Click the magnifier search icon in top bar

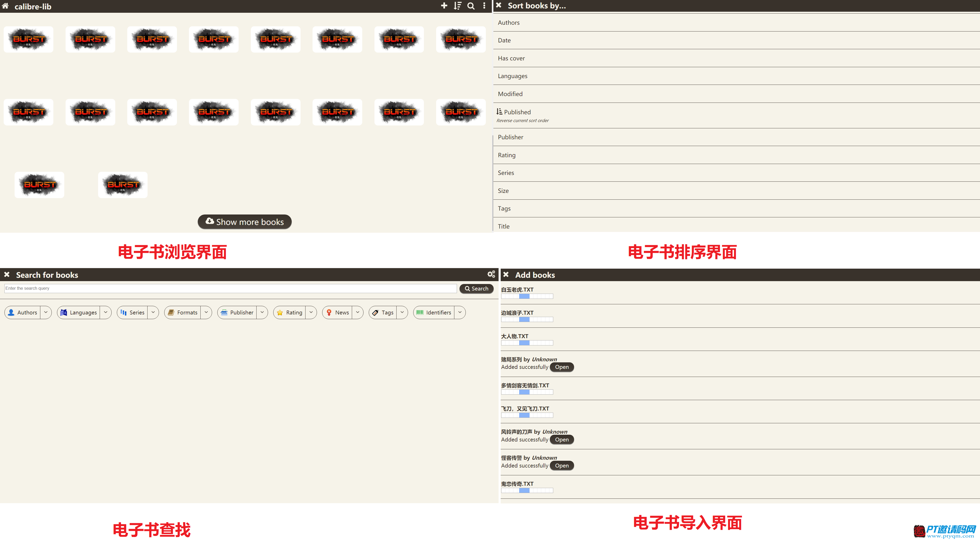tap(471, 6)
